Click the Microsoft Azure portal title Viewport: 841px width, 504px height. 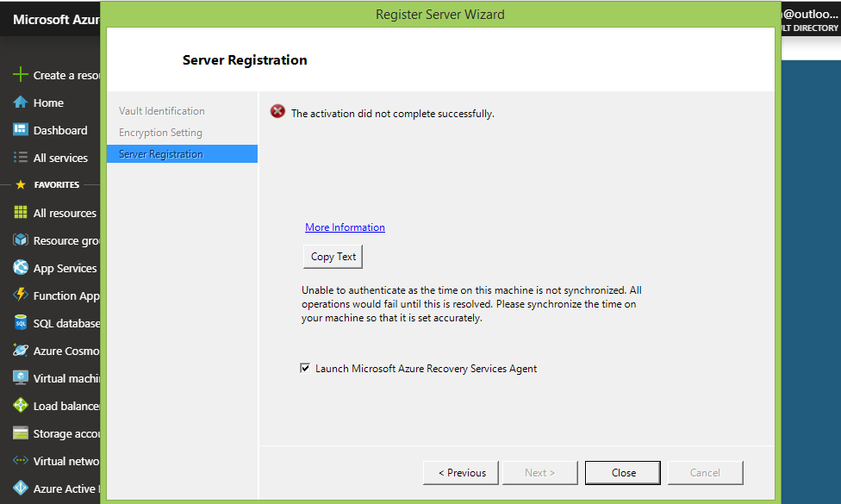click(x=56, y=19)
